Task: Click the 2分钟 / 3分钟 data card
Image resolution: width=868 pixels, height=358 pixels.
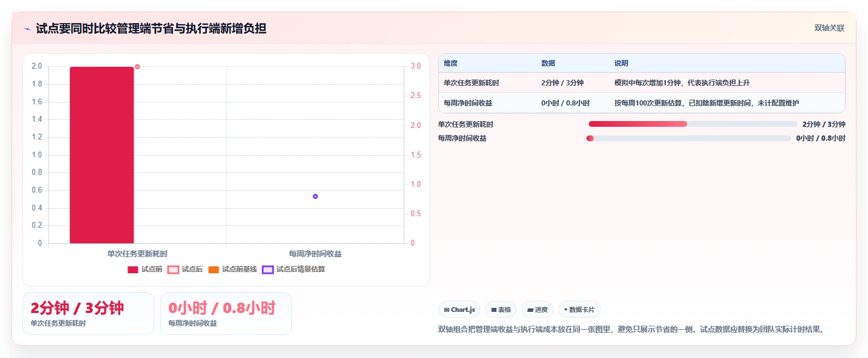Action: [x=88, y=314]
